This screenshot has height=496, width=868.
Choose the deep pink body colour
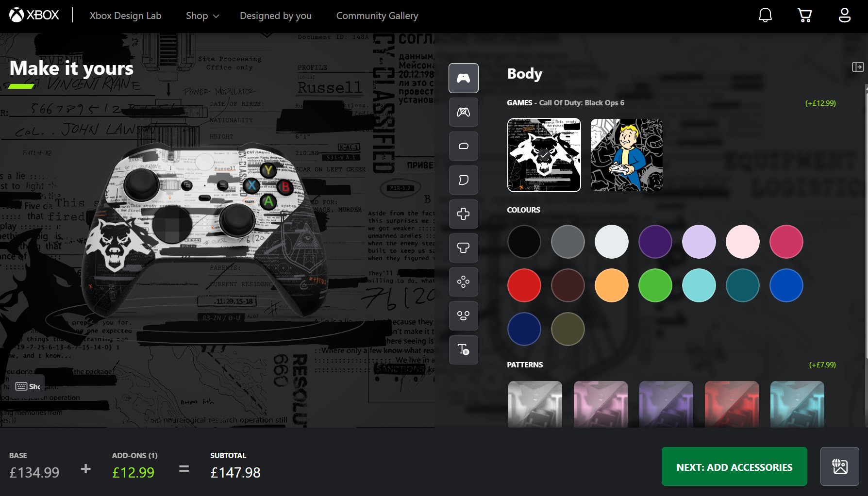pos(786,242)
